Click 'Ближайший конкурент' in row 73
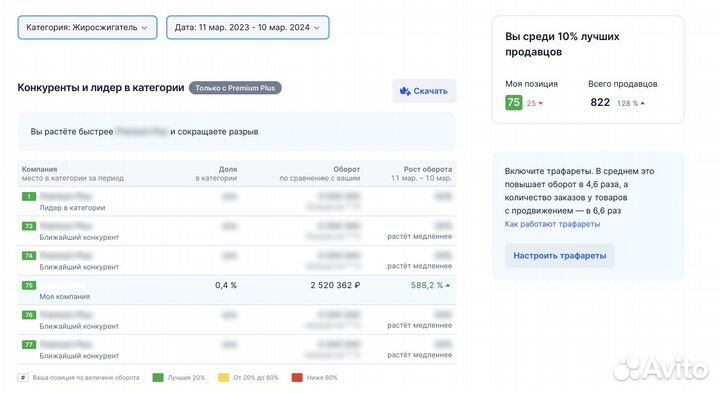The width and height of the screenshot is (720, 394). point(79,237)
